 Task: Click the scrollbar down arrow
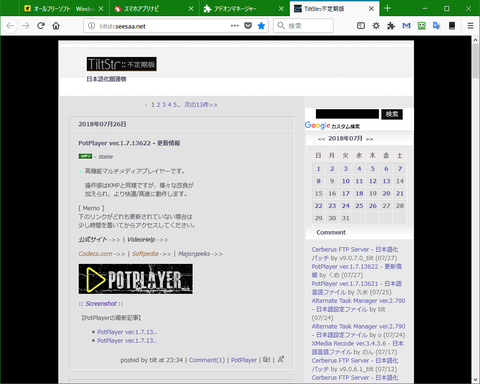[x=476, y=380]
